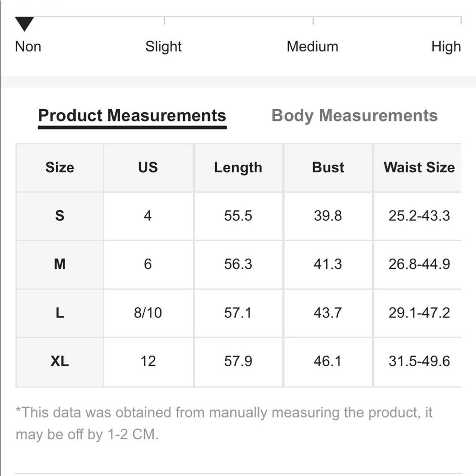Click the Non stretch label
The height and width of the screenshot is (476, 476).
(x=28, y=47)
